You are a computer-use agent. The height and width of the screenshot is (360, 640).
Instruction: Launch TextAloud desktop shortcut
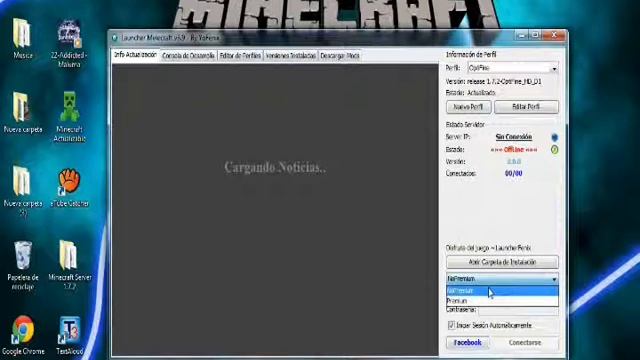tap(69, 335)
